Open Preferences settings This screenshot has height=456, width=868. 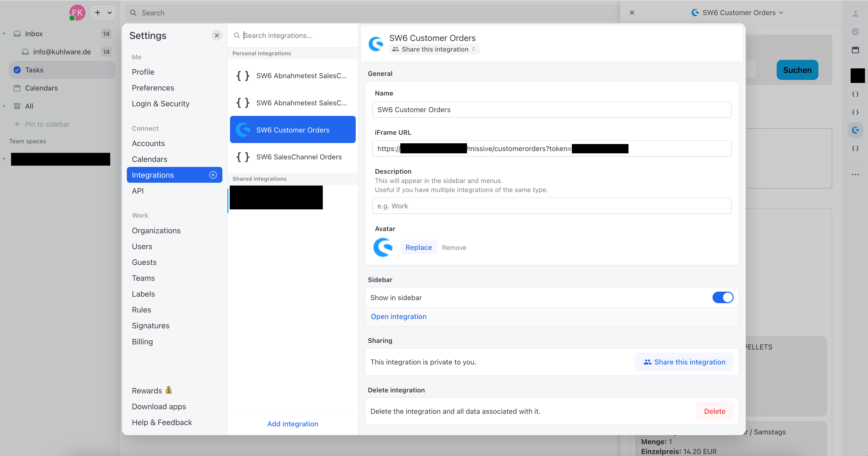point(153,88)
